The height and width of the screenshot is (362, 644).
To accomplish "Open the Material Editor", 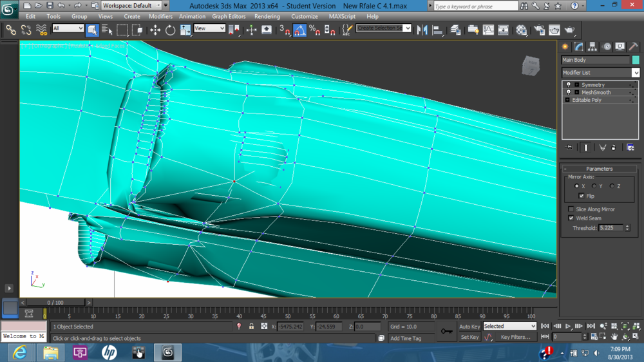I will pos(522,30).
